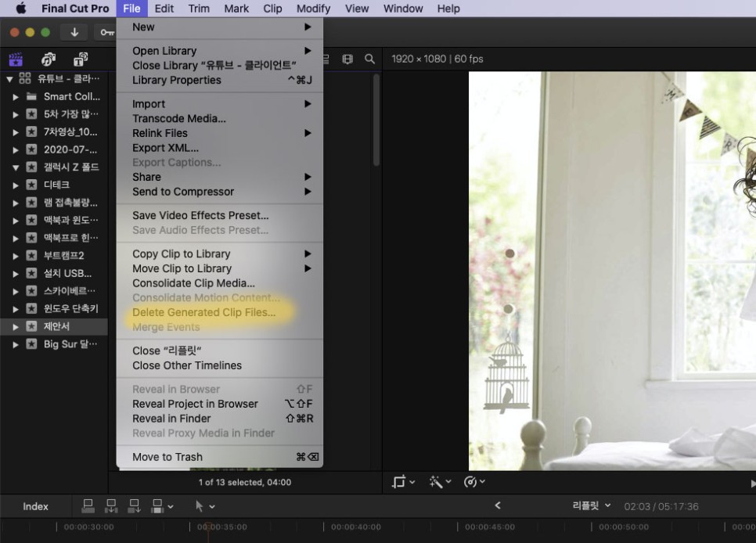Choose Reveal in Finder

(x=219, y=418)
